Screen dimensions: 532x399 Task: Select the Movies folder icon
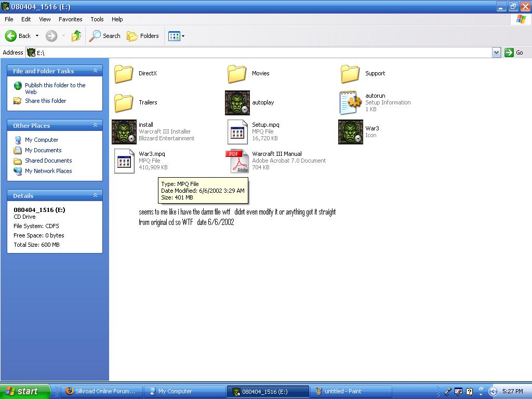pos(237,74)
